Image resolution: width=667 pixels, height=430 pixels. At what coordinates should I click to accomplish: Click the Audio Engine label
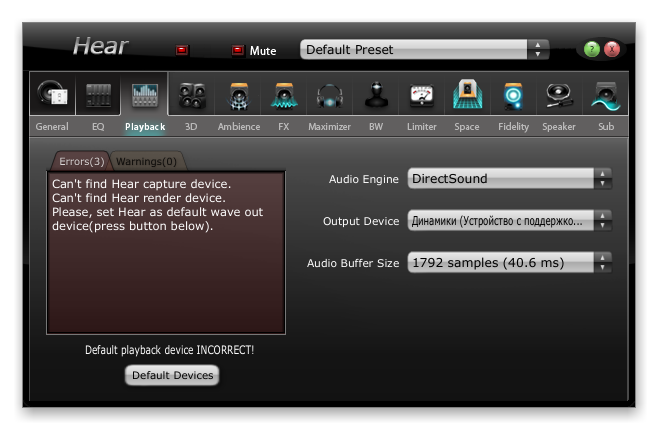(364, 179)
